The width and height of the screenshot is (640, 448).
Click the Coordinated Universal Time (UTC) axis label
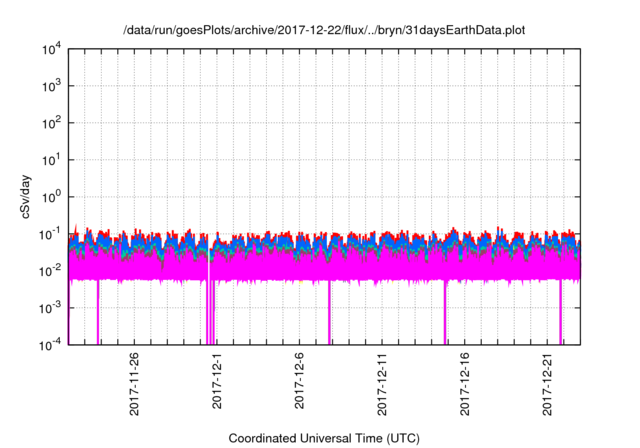pos(323,438)
